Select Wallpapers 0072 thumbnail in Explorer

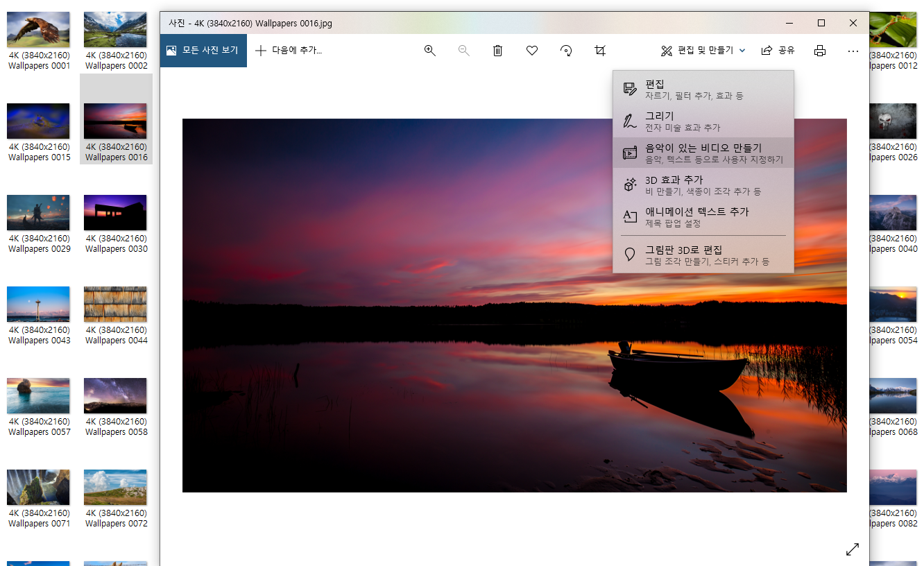coord(115,487)
